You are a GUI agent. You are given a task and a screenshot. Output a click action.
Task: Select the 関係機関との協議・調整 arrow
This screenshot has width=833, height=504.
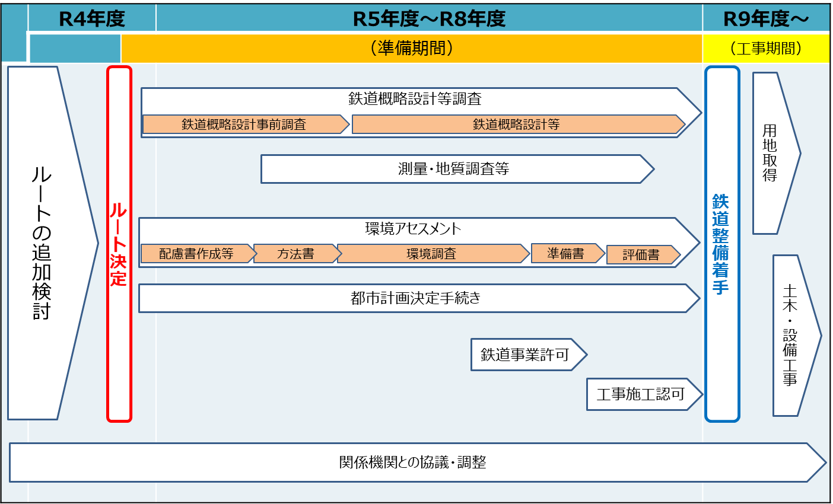[418, 462]
